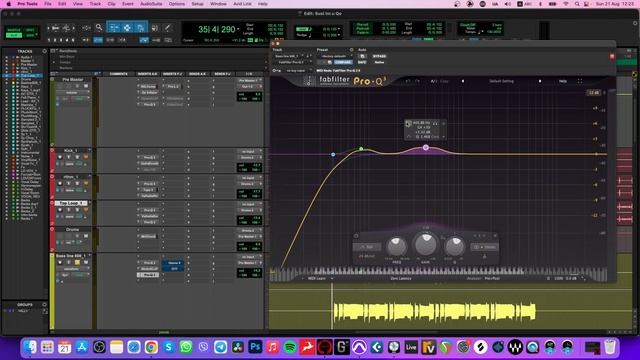The width and height of the screenshot is (640, 360).
Task: Open the MIDI Learn dropdown in Pro-Q 3
Action: tap(319, 278)
